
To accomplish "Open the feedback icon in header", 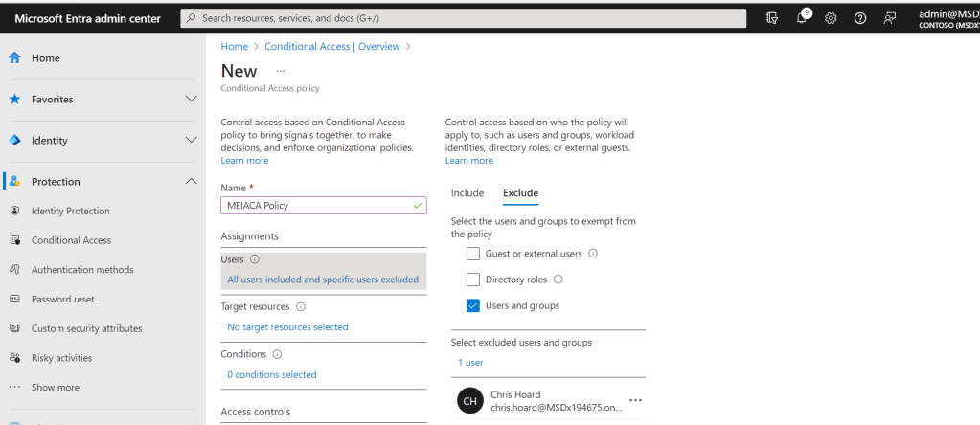I will (x=890, y=18).
